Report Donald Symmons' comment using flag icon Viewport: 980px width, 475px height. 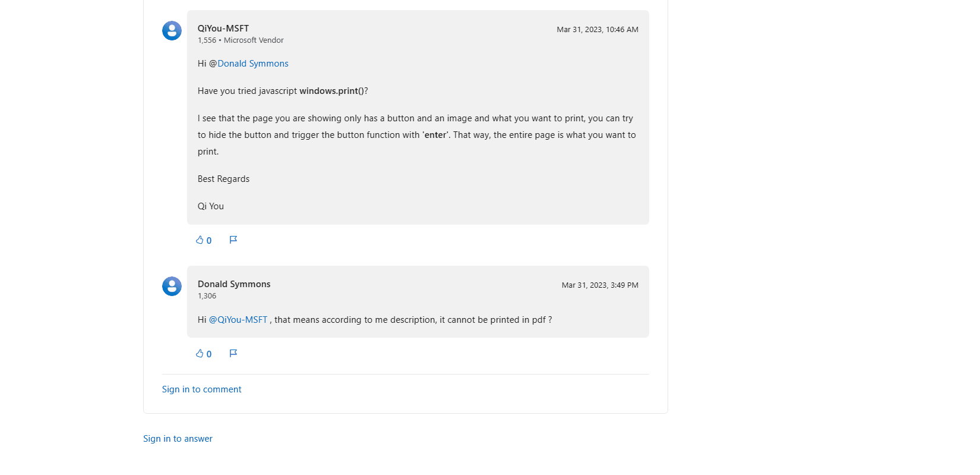point(233,354)
